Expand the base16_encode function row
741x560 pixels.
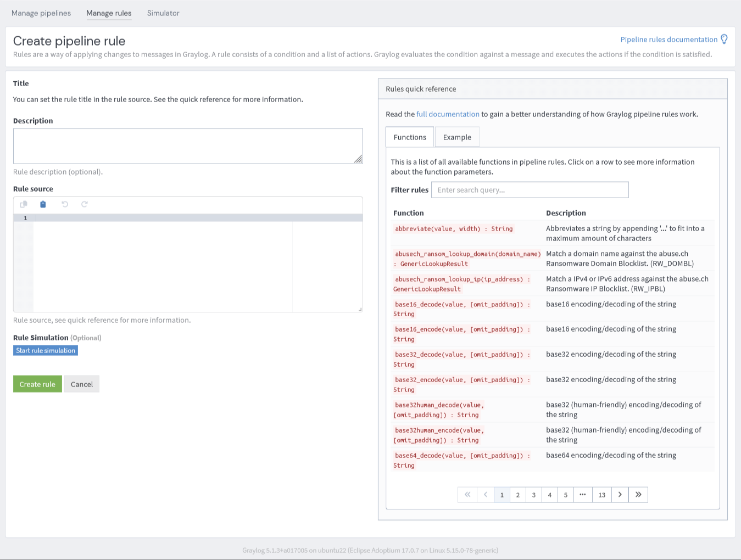(x=553, y=334)
